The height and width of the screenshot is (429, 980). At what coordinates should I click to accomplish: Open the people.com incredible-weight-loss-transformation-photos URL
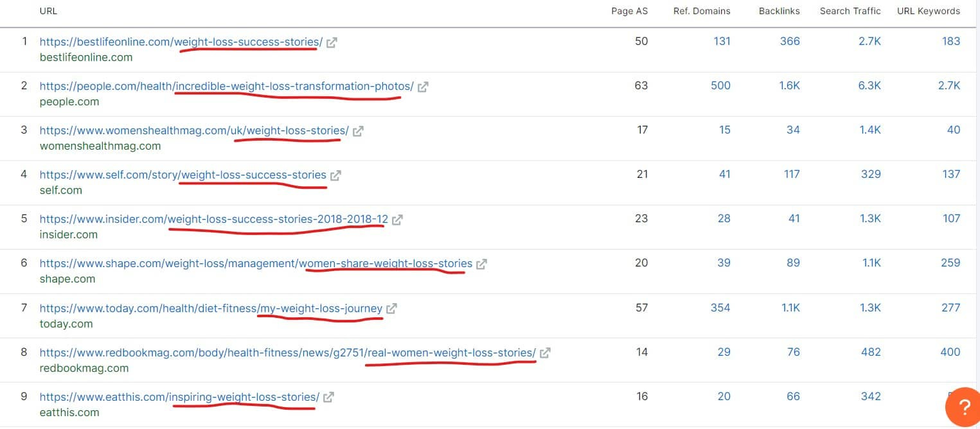[x=227, y=86]
